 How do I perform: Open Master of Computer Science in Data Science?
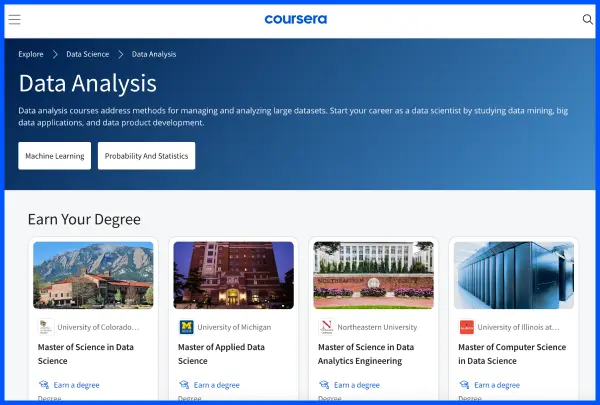pyautogui.click(x=512, y=354)
